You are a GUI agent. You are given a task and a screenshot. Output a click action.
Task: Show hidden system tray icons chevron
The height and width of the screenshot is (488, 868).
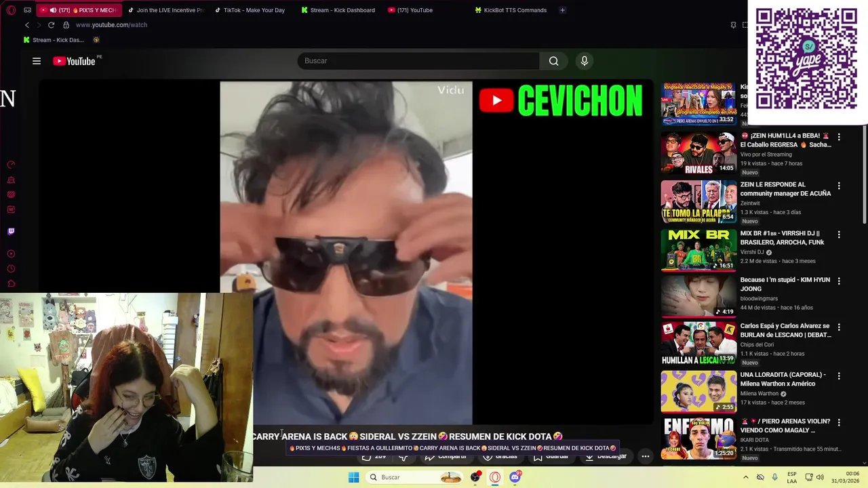tap(746, 477)
